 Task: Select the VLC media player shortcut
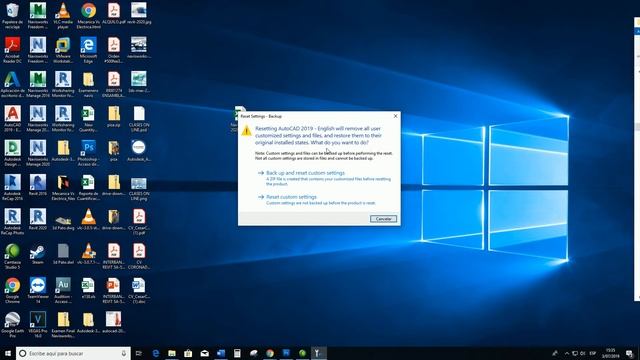click(63, 16)
